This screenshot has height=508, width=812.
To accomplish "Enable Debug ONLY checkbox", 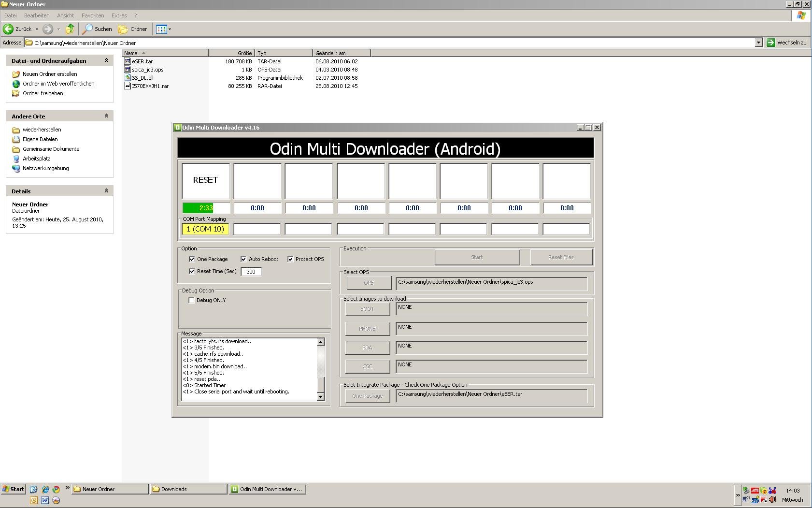I will 191,300.
